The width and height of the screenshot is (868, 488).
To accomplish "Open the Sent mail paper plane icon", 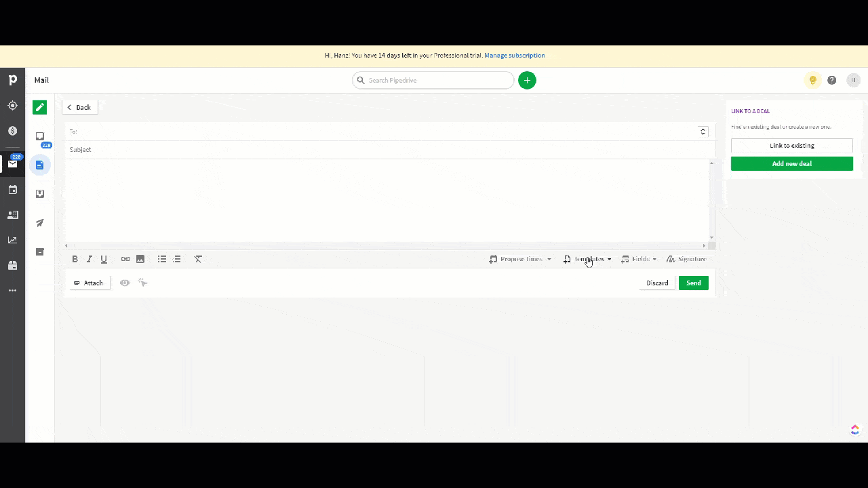I will (40, 223).
